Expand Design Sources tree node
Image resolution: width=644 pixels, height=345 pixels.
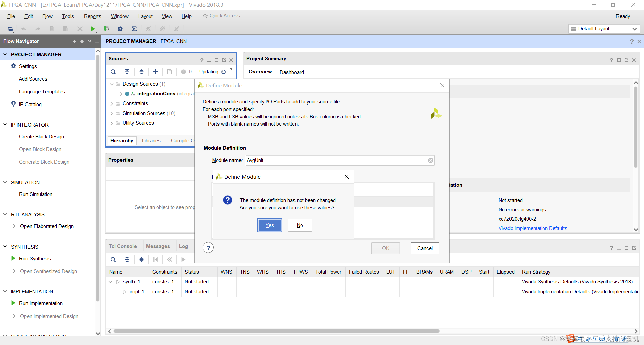pyautogui.click(x=112, y=84)
